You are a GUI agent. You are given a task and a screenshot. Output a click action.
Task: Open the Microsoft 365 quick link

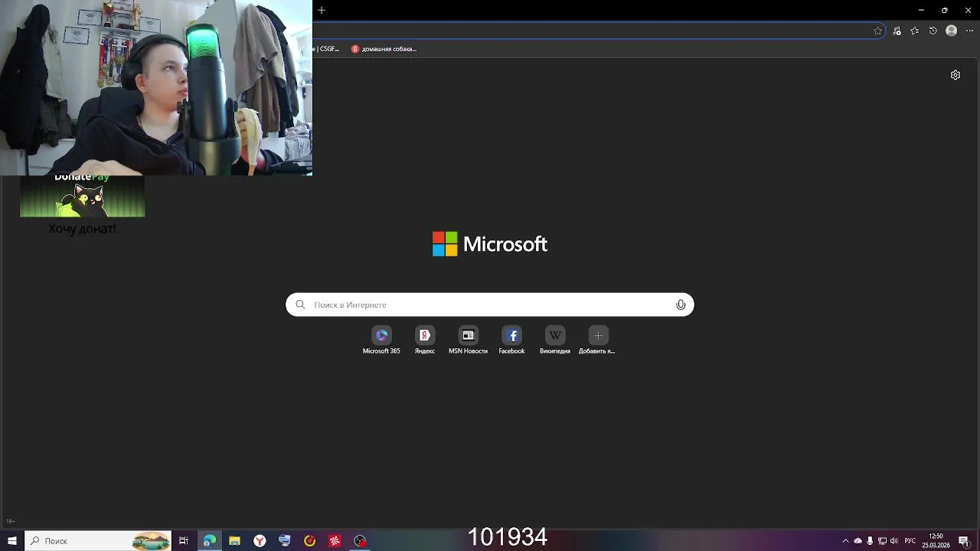tap(381, 341)
